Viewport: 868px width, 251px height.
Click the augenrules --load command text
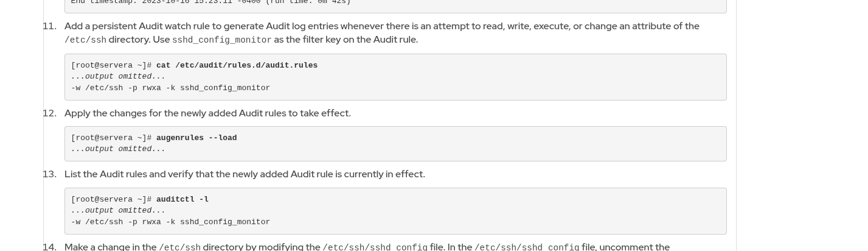pyautogui.click(x=196, y=138)
